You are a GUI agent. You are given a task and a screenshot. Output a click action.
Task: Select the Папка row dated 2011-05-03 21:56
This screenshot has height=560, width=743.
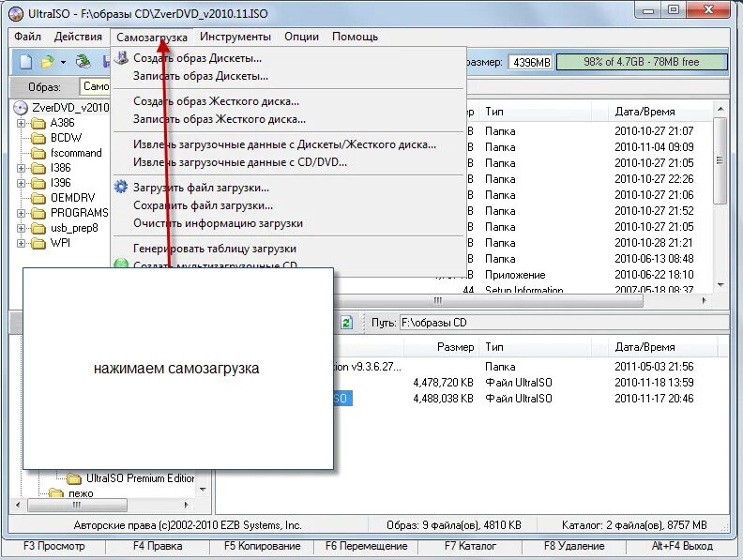click(531, 367)
